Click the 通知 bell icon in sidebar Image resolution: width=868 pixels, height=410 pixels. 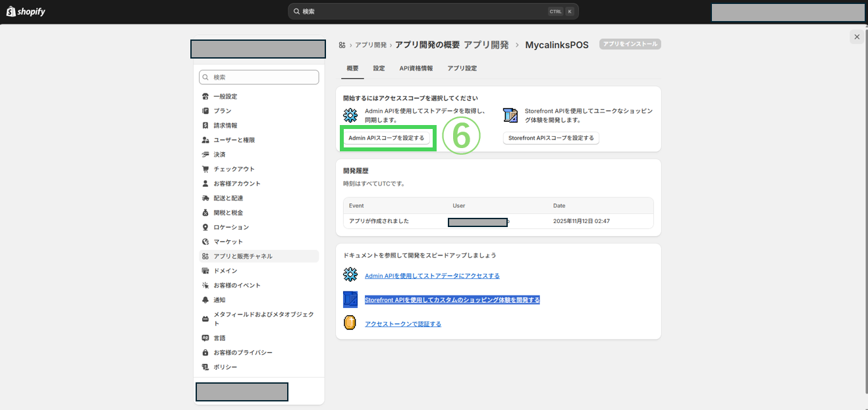tap(205, 300)
